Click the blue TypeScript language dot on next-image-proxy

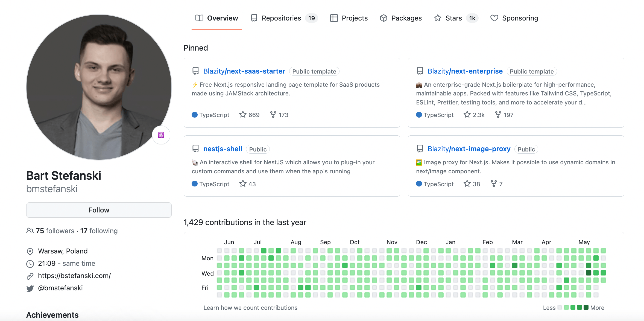pos(418,184)
